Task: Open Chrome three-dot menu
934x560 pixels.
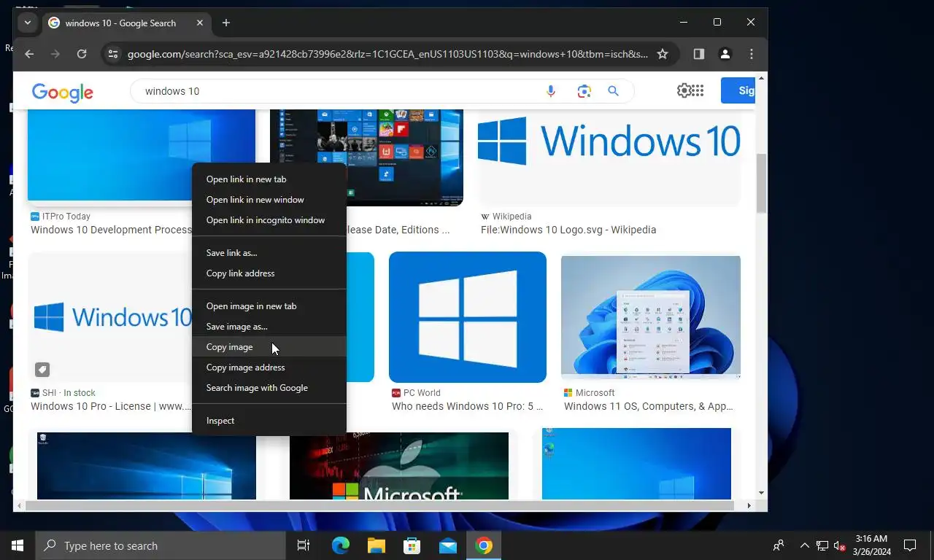Action: click(x=752, y=54)
